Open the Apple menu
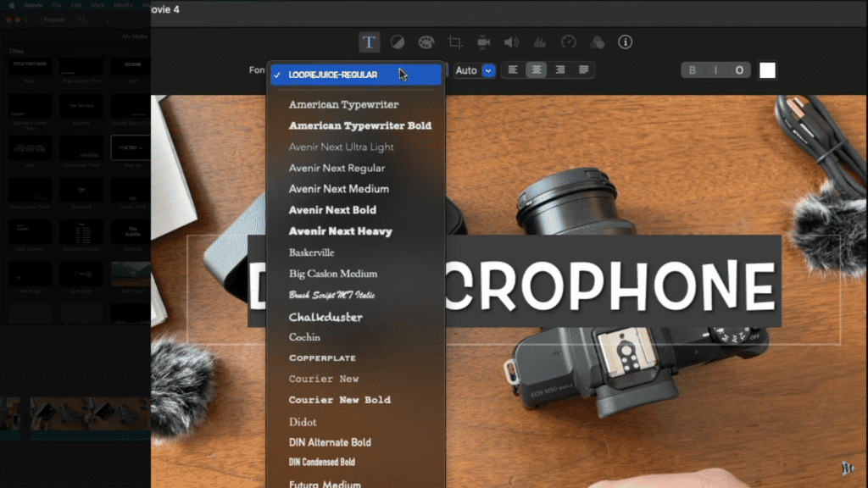The image size is (868, 488). (x=12, y=5)
